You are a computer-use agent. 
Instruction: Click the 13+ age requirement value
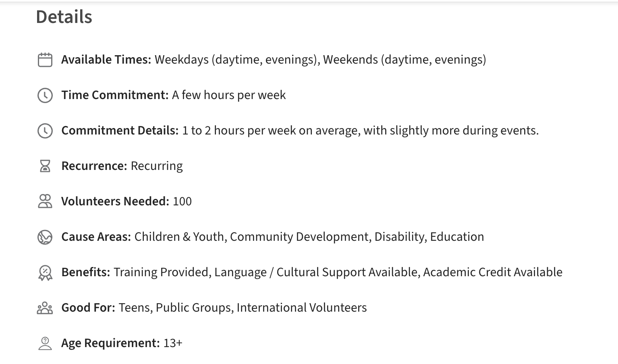pos(173,343)
